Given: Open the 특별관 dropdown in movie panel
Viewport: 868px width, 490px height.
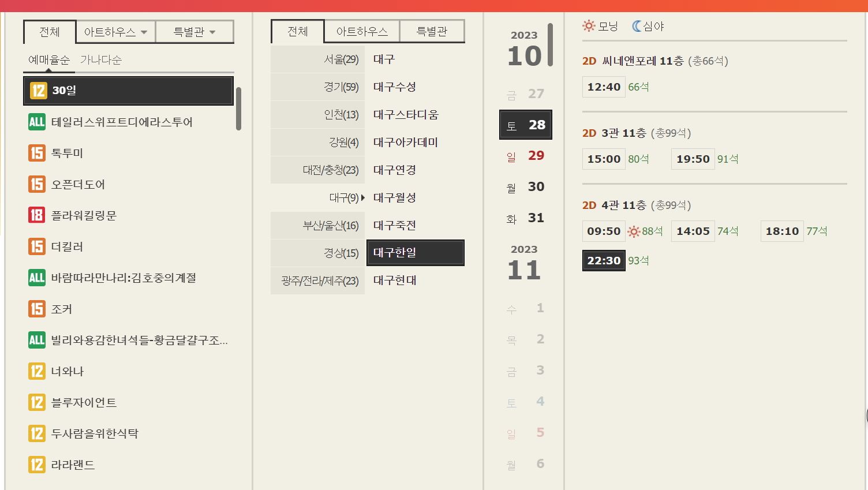Looking at the screenshot, I should tap(194, 32).
